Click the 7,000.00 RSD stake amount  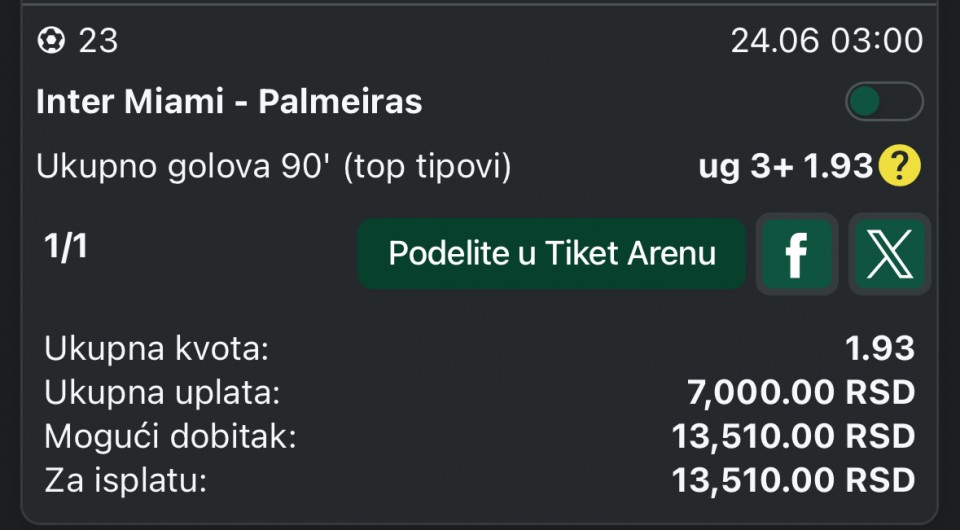800,393
